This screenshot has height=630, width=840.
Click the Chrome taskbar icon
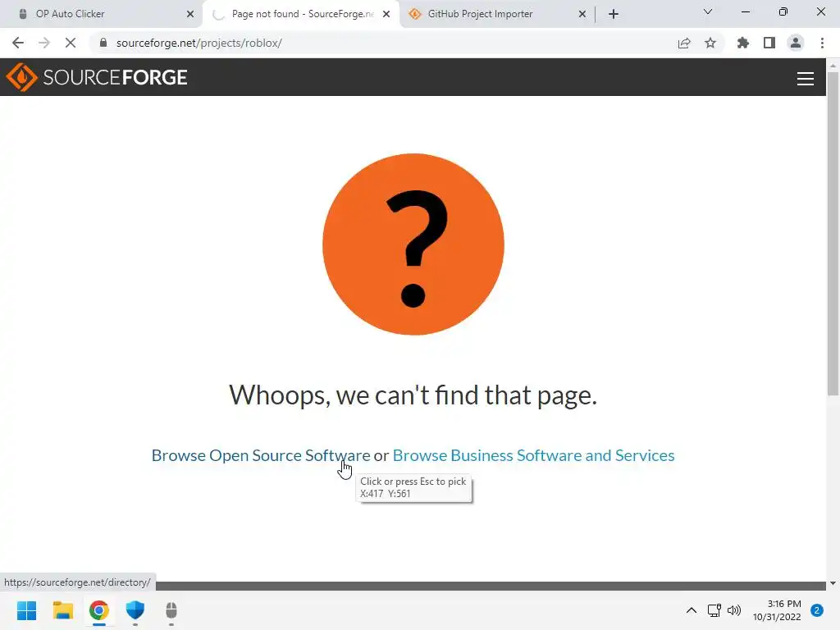tap(99, 610)
